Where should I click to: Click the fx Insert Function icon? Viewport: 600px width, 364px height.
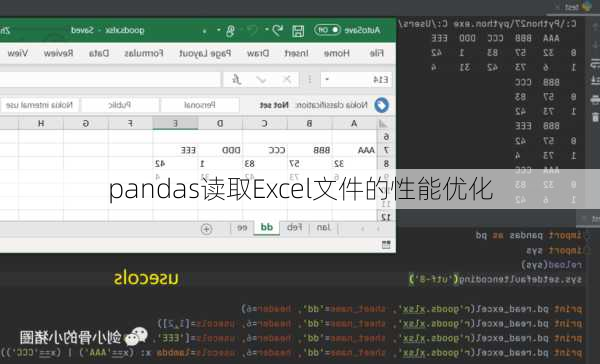tap(237, 80)
